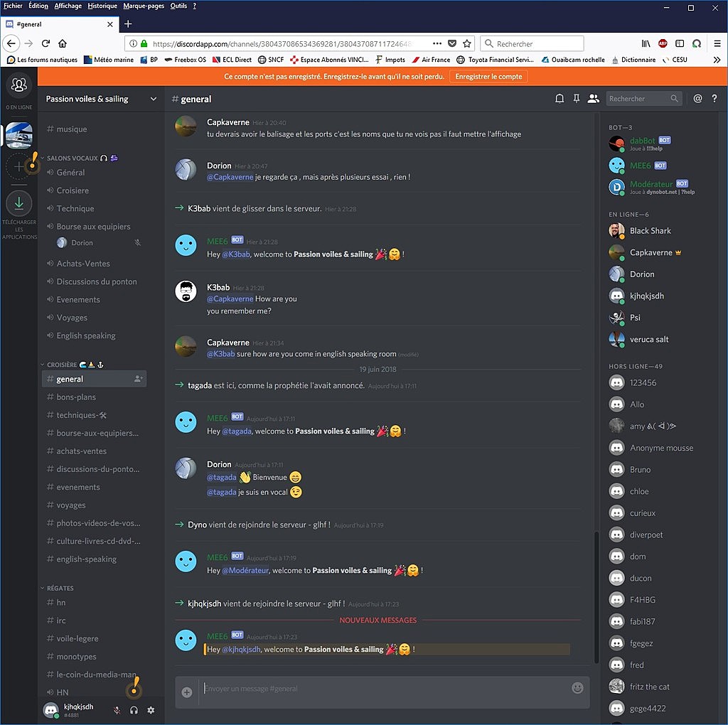Click the Pocket save icon in URL bar
This screenshot has width=728, height=725.
point(451,43)
